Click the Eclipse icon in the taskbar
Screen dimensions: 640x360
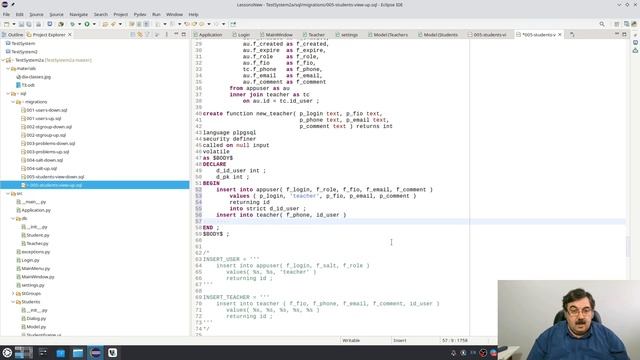tap(96, 353)
